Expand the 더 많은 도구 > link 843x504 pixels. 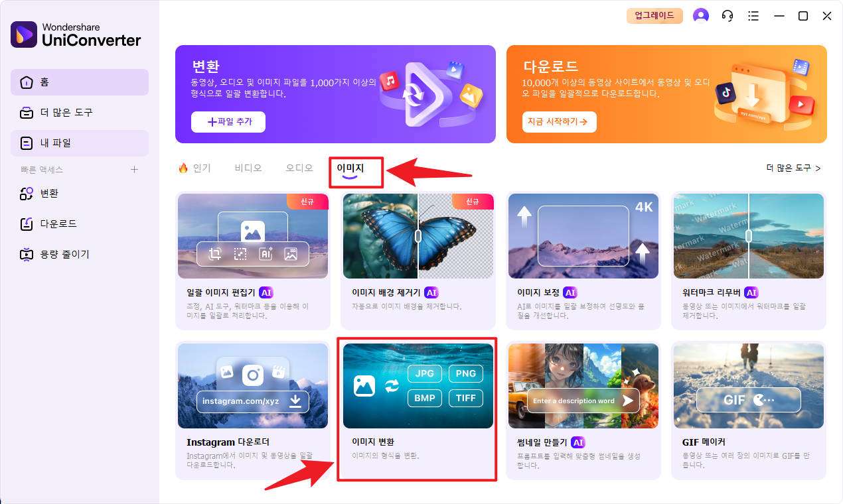tap(793, 168)
